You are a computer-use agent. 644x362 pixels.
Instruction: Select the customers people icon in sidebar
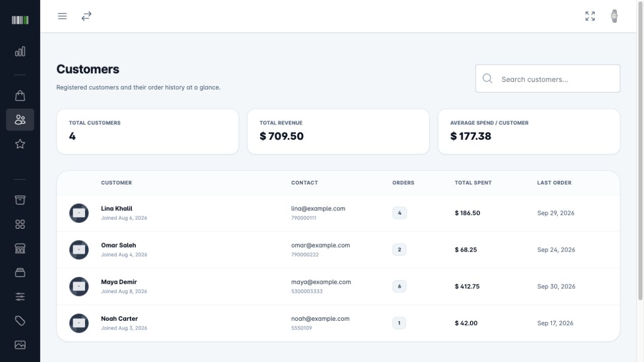pos(20,119)
